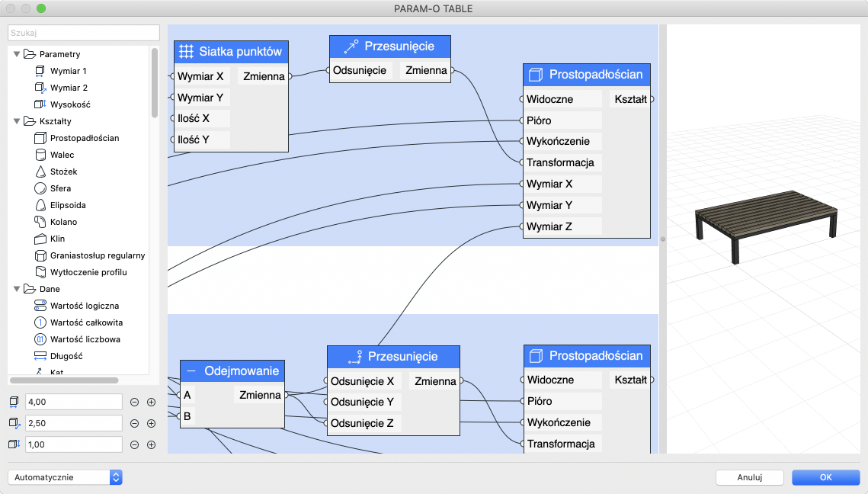
Task: Click inside the Szukaj search field
Action: point(82,33)
